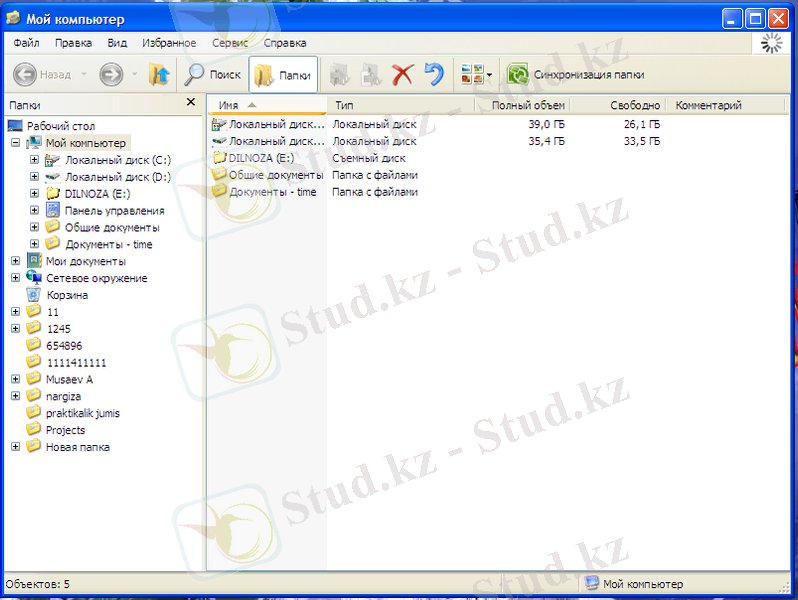Select Панель управления icon in tree

tap(52, 210)
